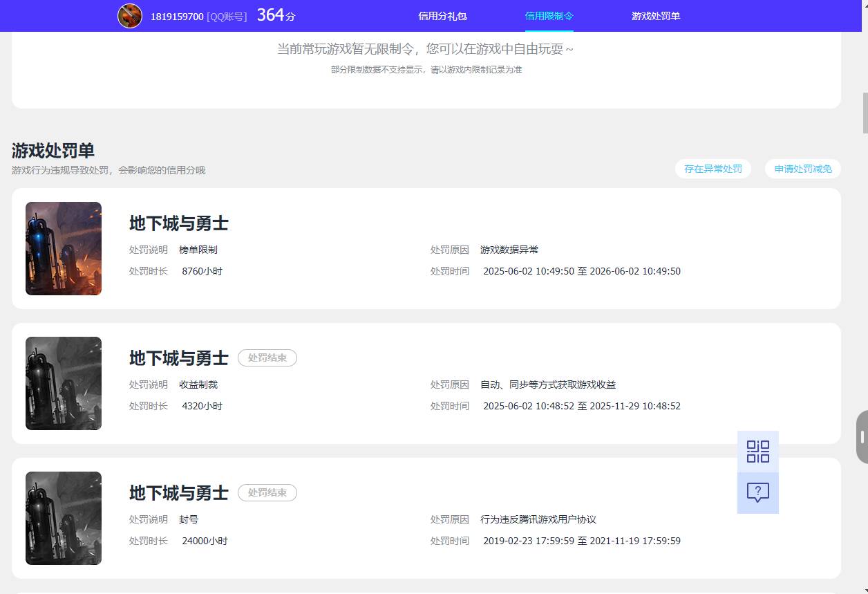Click the user avatar in the header
The width and height of the screenshot is (868, 594).
(130, 15)
